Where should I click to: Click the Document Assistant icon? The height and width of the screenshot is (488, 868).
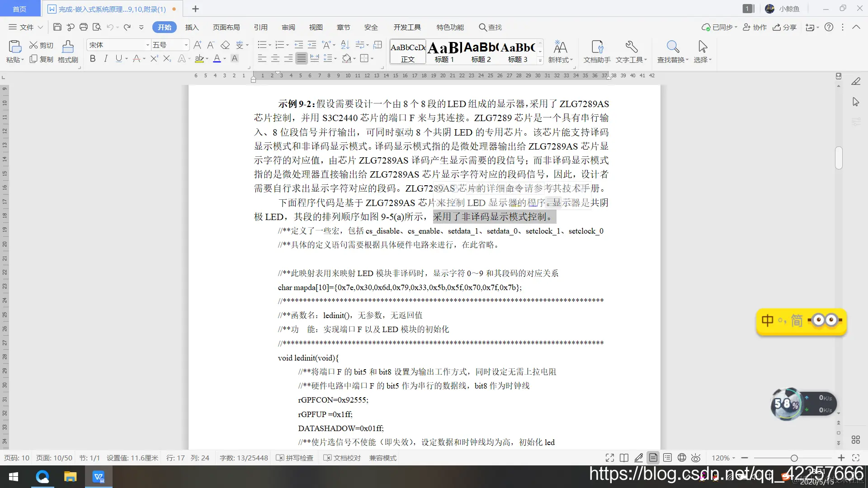[597, 47]
